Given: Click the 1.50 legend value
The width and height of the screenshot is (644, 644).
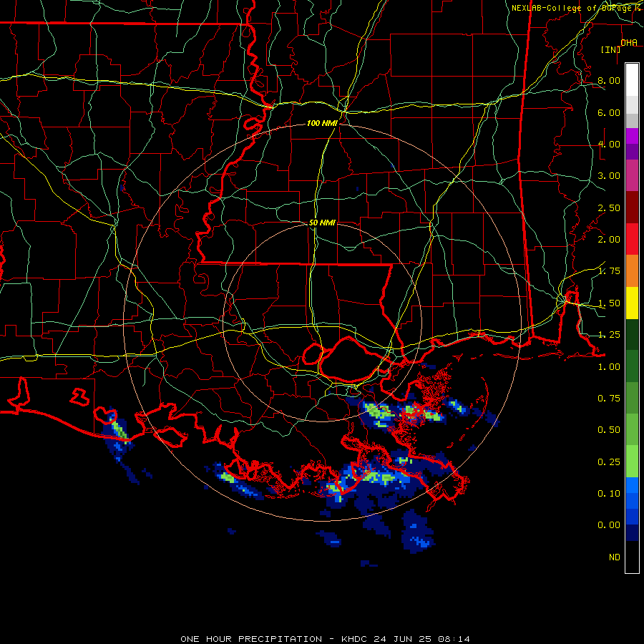Looking at the screenshot, I should click(609, 303).
